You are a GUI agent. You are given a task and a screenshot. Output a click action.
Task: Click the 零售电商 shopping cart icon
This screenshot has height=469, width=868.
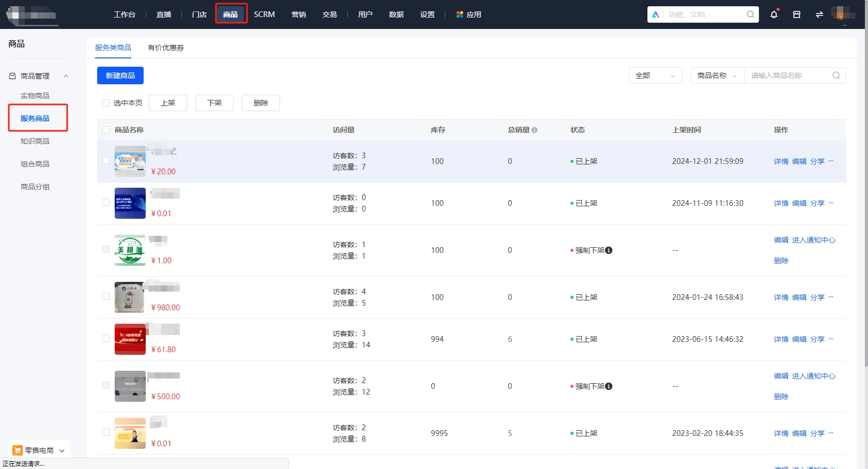tap(18, 450)
